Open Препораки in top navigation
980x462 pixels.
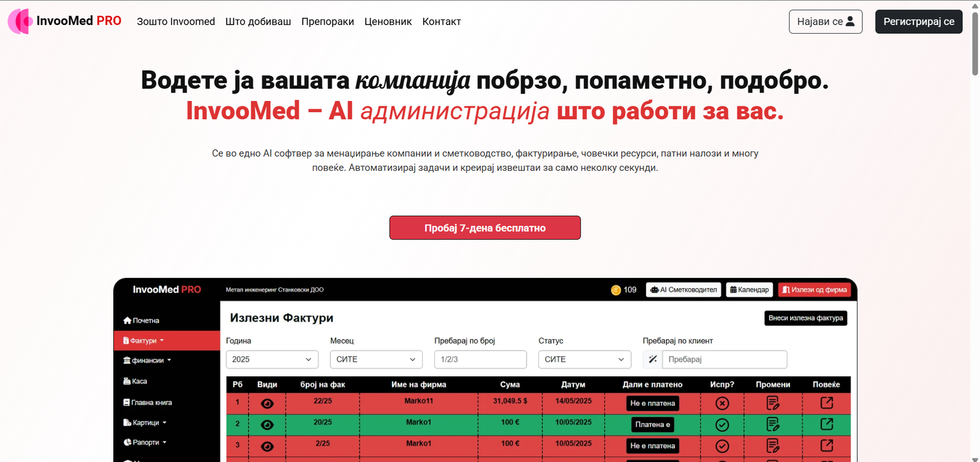coord(328,21)
